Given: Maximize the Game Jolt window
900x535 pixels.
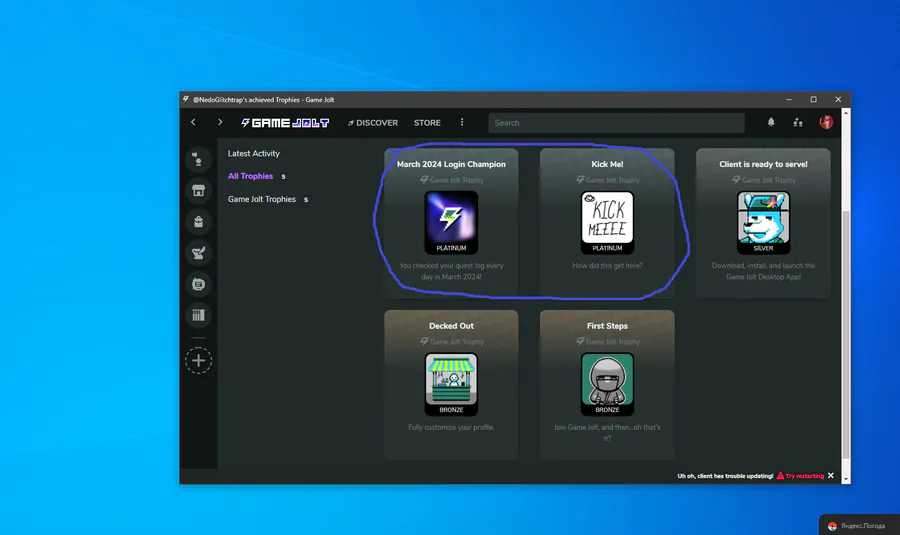Looking at the screenshot, I should [813, 99].
